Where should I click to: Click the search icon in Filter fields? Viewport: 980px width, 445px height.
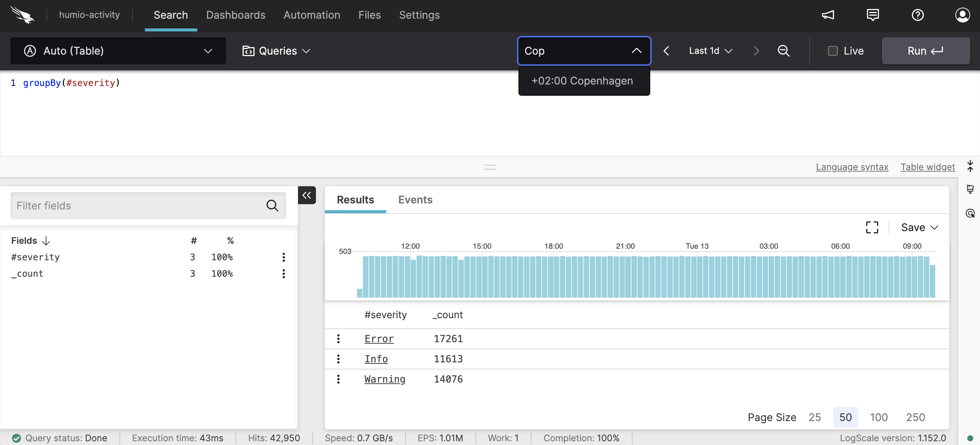(x=272, y=206)
